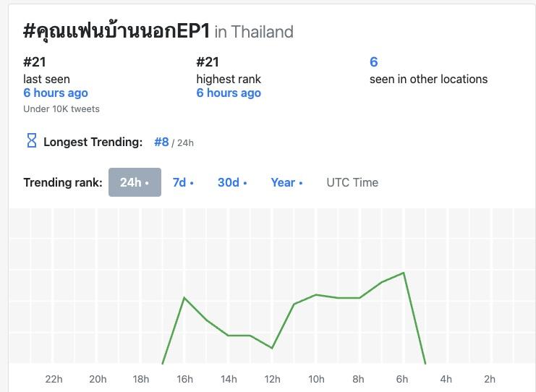Click the chart line peak at 16h
536x392 pixels.
point(184,297)
